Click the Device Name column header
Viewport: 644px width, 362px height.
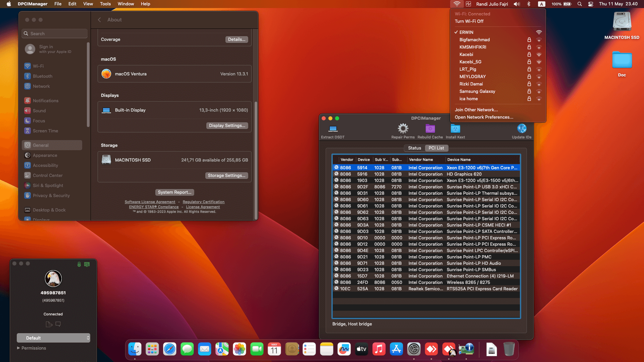[x=482, y=160]
